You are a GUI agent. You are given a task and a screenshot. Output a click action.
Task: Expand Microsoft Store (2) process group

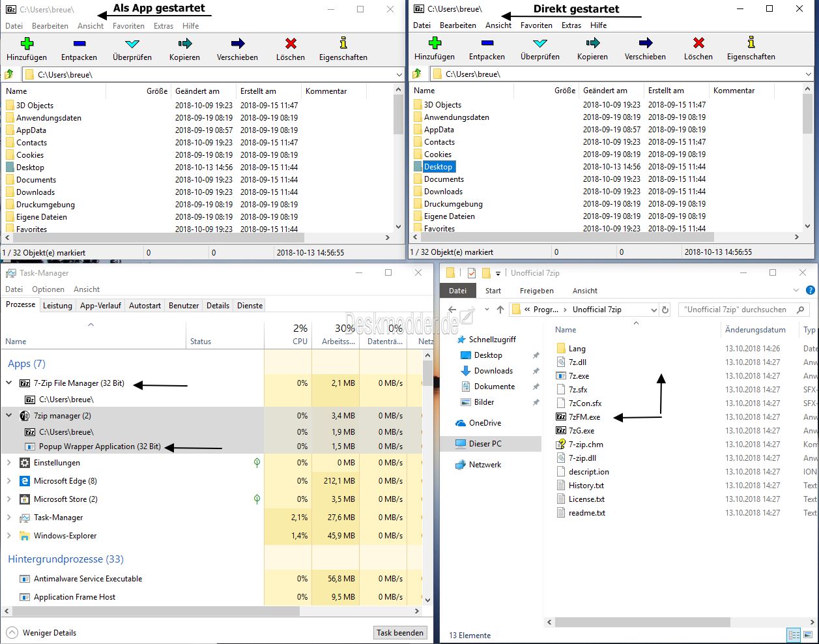tap(9, 499)
